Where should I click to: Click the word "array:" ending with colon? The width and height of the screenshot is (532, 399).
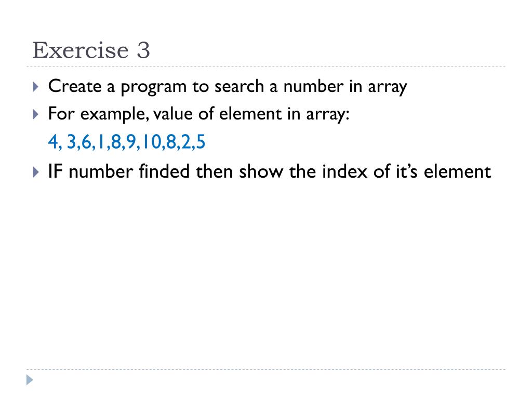tap(328, 114)
